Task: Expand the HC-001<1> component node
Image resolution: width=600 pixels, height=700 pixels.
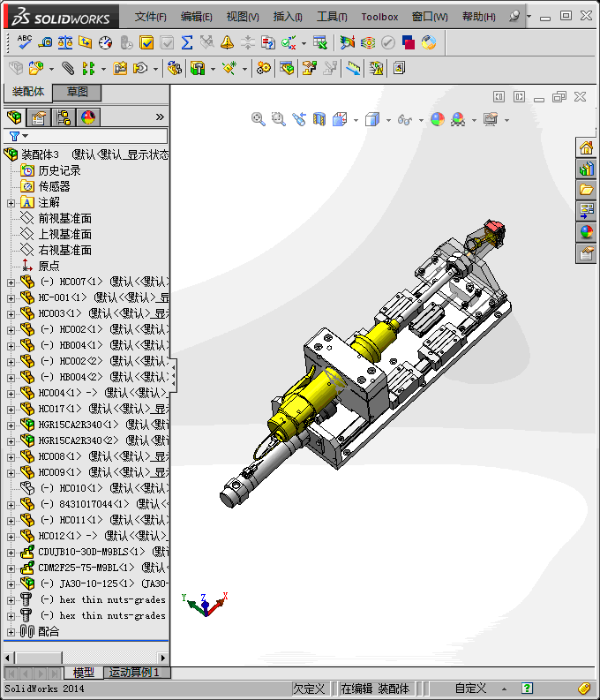Action: [11, 298]
